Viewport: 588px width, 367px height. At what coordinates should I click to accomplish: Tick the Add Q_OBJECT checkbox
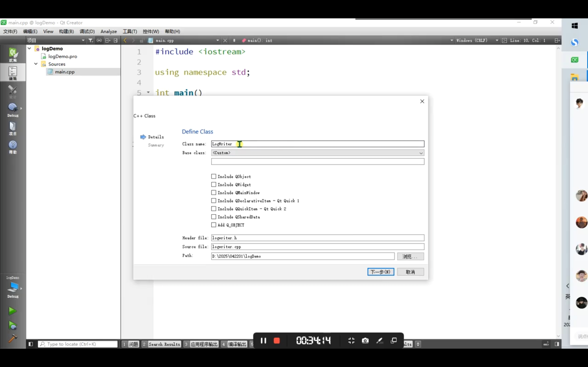(214, 225)
